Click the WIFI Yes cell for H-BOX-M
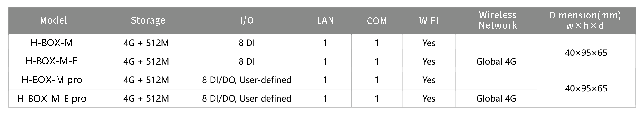 tap(429, 43)
